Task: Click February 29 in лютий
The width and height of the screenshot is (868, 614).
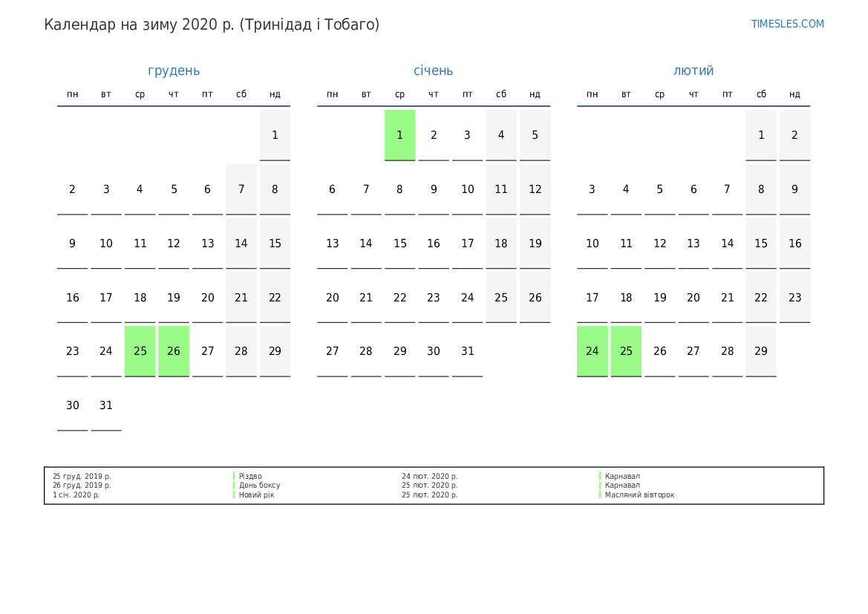Action: [761, 351]
